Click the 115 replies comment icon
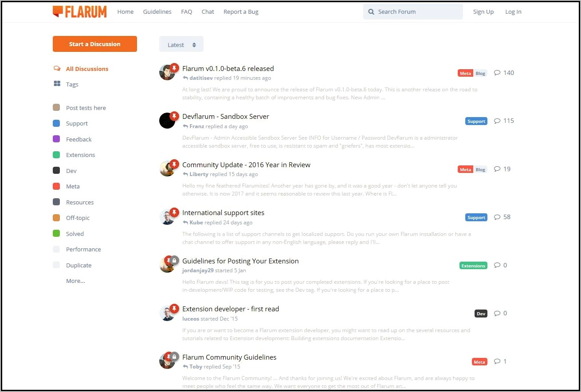The width and height of the screenshot is (581, 392). click(497, 121)
